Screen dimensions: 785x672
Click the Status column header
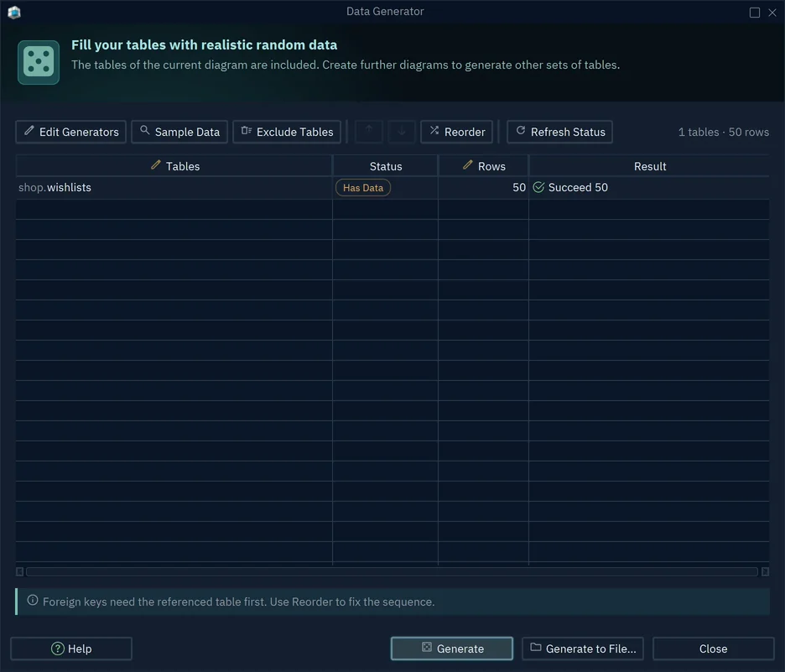coord(386,166)
